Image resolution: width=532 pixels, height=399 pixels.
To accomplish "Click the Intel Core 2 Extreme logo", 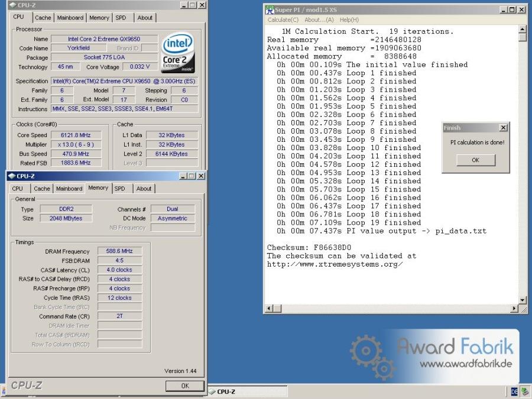I will point(178,52).
